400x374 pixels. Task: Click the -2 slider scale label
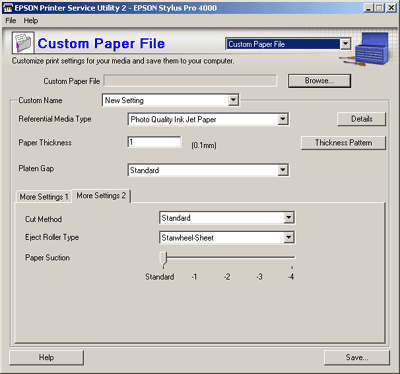point(227,277)
